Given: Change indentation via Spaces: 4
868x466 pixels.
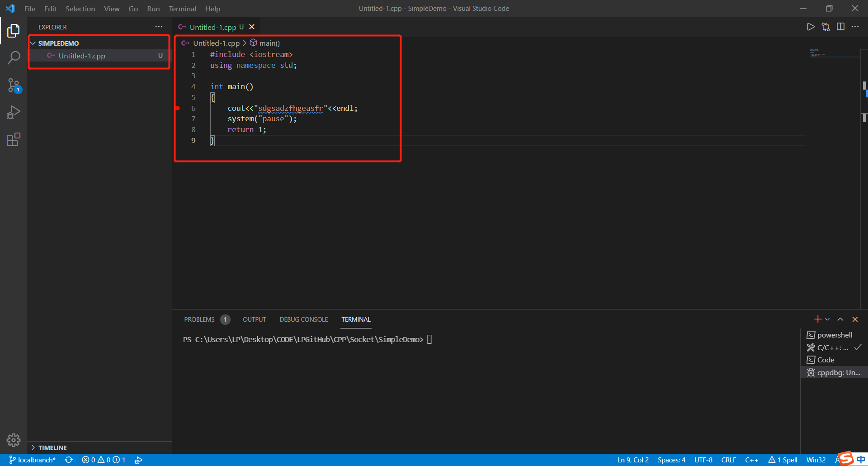Looking at the screenshot, I should click(x=671, y=460).
